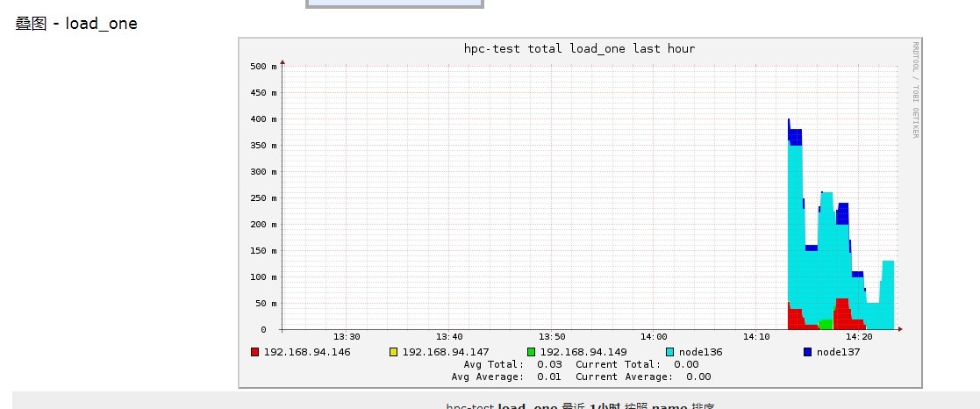The width and height of the screenshot is (980, 409).
Task: Select the 'node137' legend label
Action: point(838,352)
